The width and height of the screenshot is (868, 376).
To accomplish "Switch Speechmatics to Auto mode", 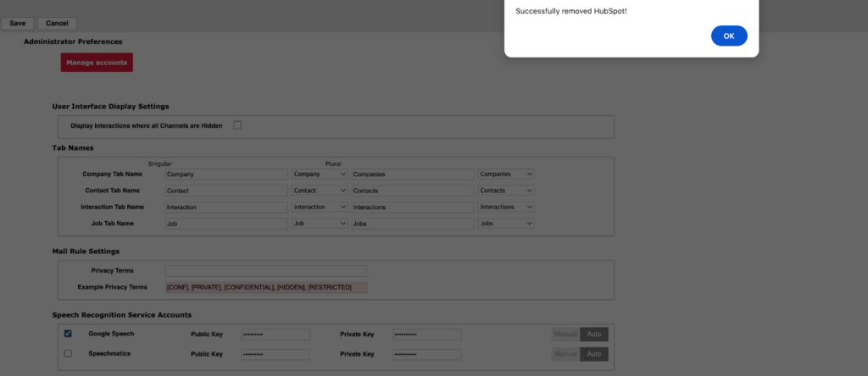I will 594,354.
